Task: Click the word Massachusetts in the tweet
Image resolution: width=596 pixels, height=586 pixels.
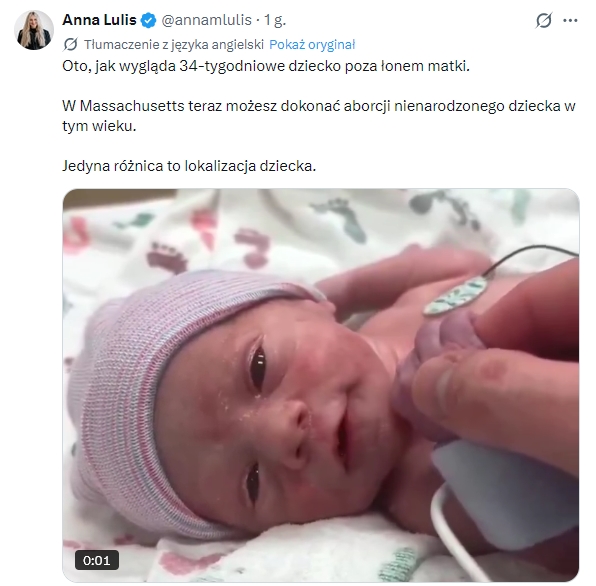Action: pos(132,106)
